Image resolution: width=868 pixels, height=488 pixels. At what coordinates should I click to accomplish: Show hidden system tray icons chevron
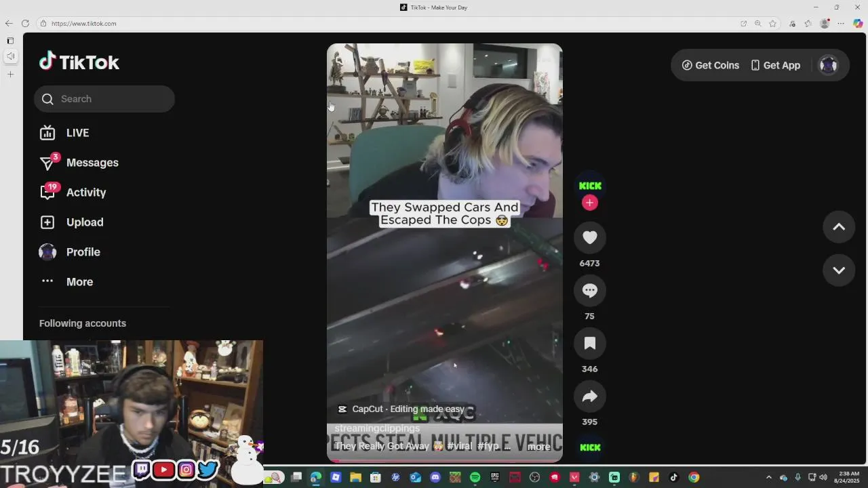point(768,477)
